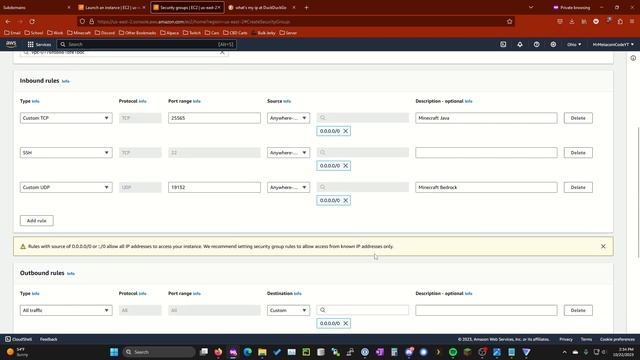
Task: Clear the VPC search field
Action: click(x=222, y=52)
